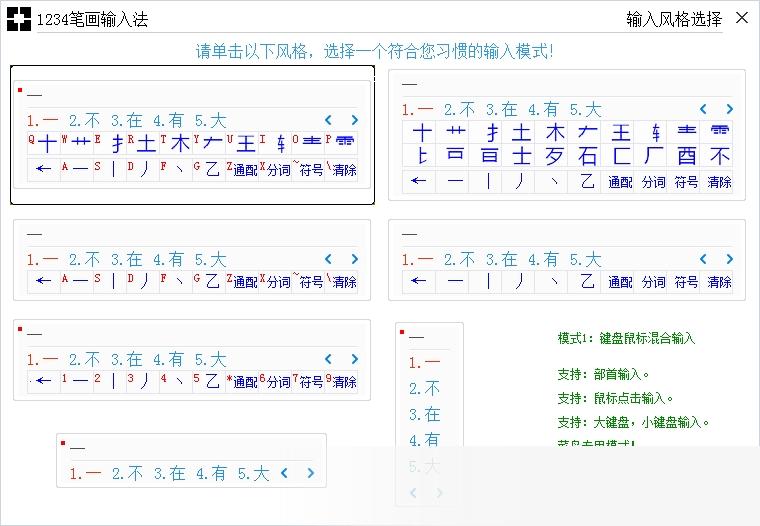Viewport: 760px width, 526px height.
Task: Click the 1234笔画输入法 title text
Action: (x=93, y=19)
